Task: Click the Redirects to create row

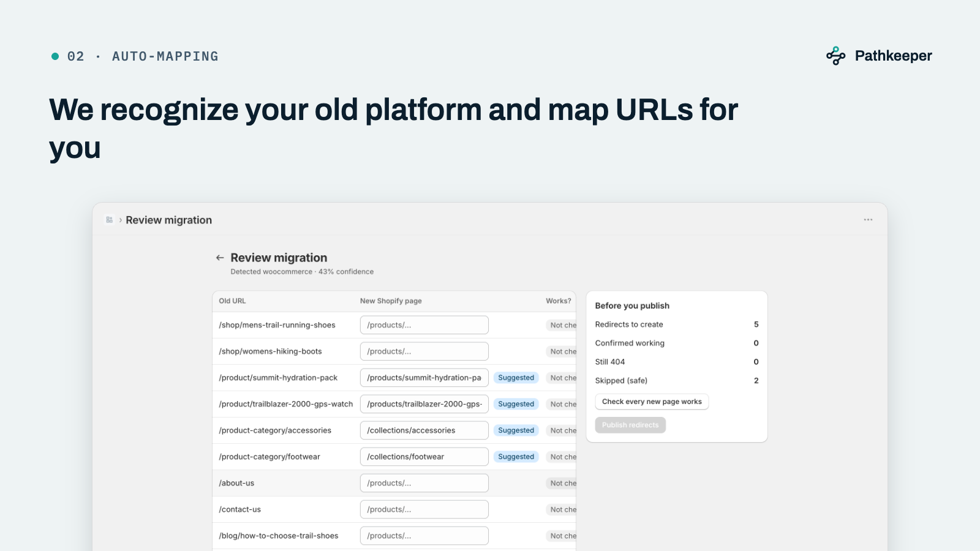Action: 677,324
